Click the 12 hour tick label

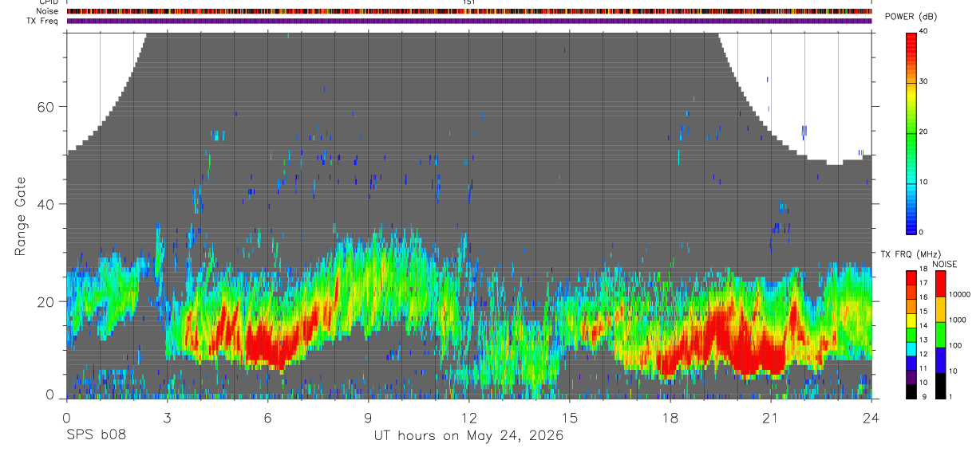469,417
